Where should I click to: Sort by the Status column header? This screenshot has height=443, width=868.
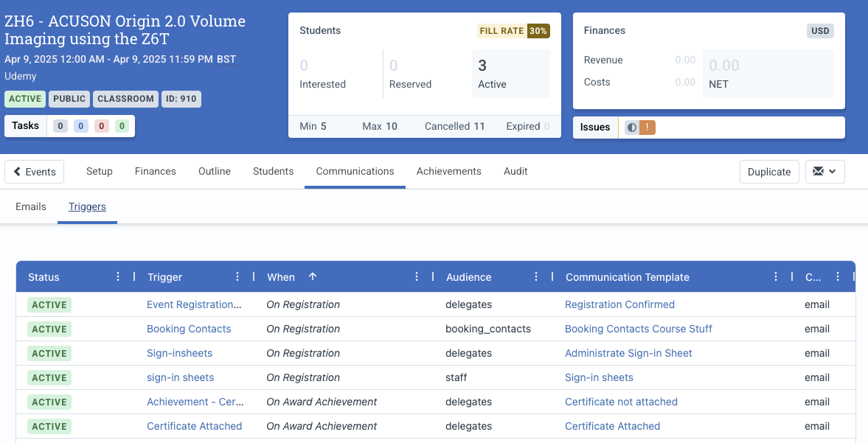[44, 277]
